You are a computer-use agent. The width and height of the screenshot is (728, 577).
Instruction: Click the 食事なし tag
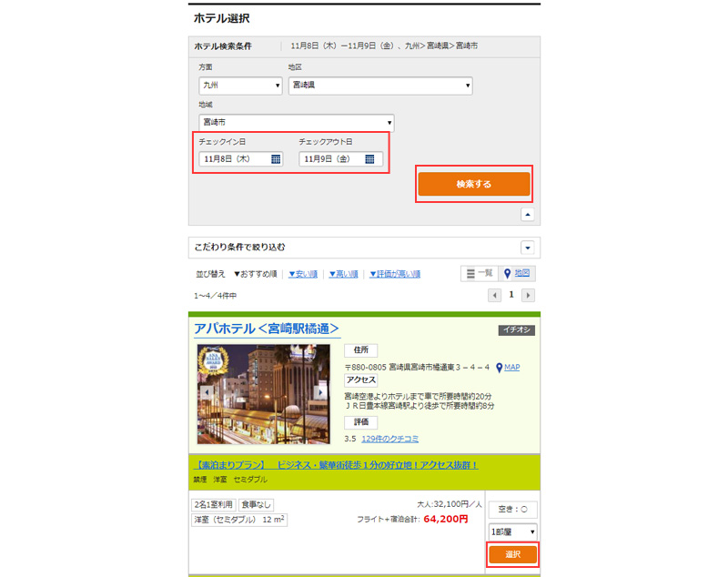[x=256, y=504]
